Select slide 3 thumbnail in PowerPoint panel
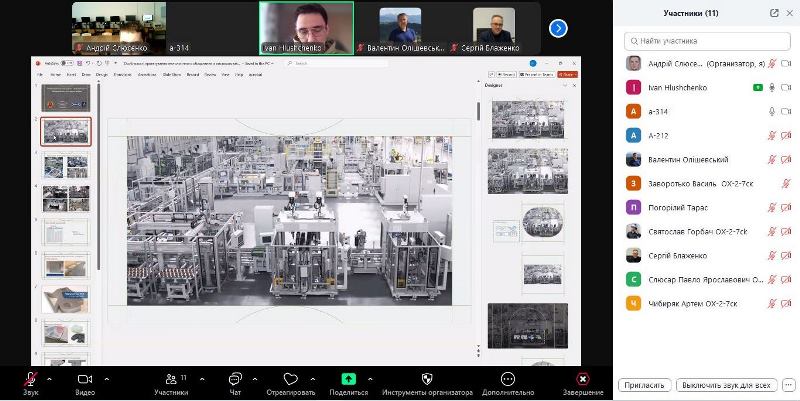Viewport: 800px width, 401px height. tap(65, 166)
